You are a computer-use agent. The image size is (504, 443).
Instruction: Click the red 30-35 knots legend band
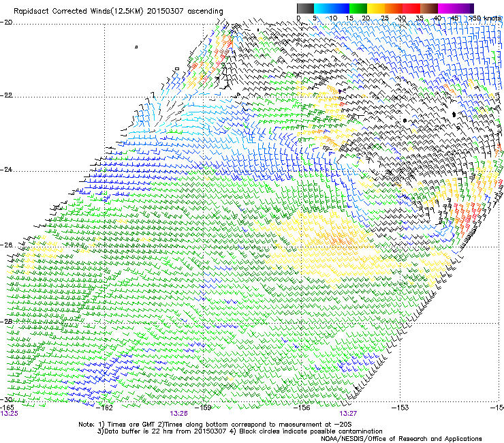click(411, 8)
